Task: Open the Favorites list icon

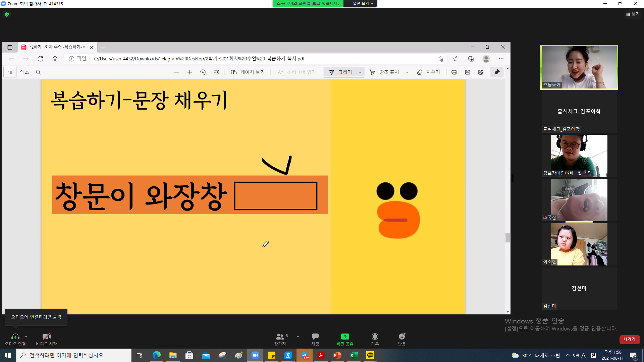Action: [x=456, y=59]
